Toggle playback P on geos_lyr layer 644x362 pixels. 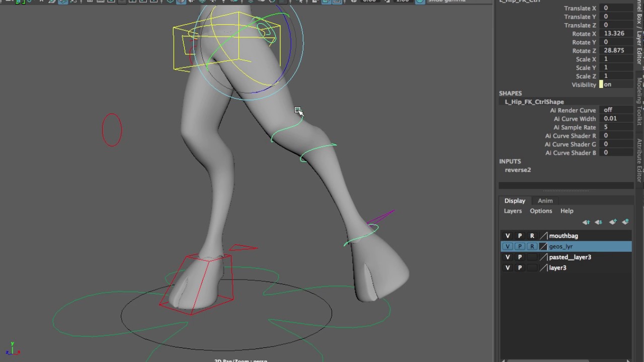click(x=520, y=246)
